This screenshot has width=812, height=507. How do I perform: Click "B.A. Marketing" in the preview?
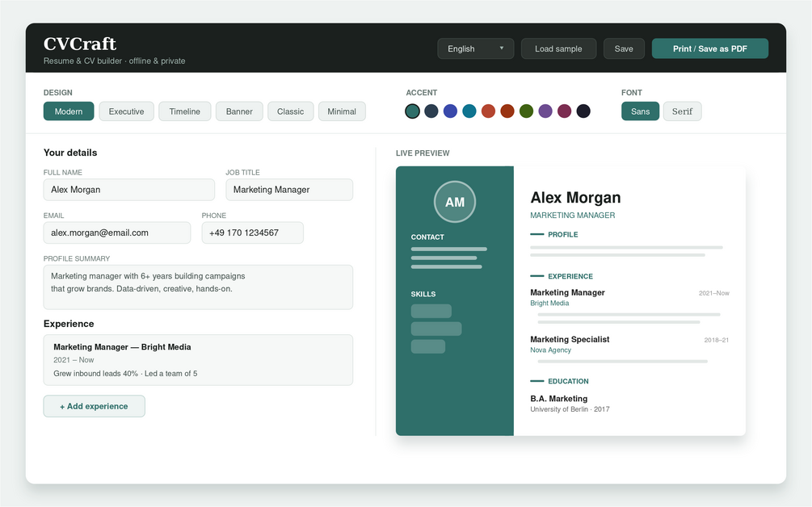click(559, 398)
